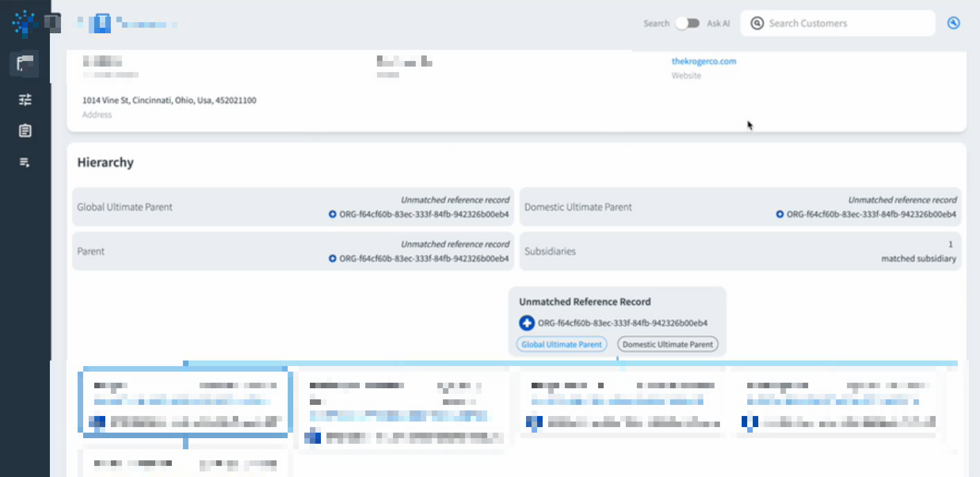Toggle the Search / Ask AI switch

click(x=688, y=23)
